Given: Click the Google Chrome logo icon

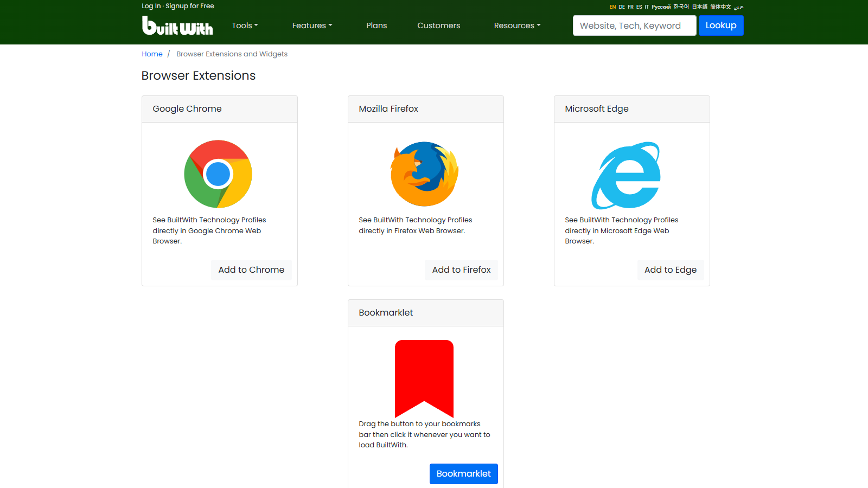Looking at the screenshot, I should pos(218,174).
